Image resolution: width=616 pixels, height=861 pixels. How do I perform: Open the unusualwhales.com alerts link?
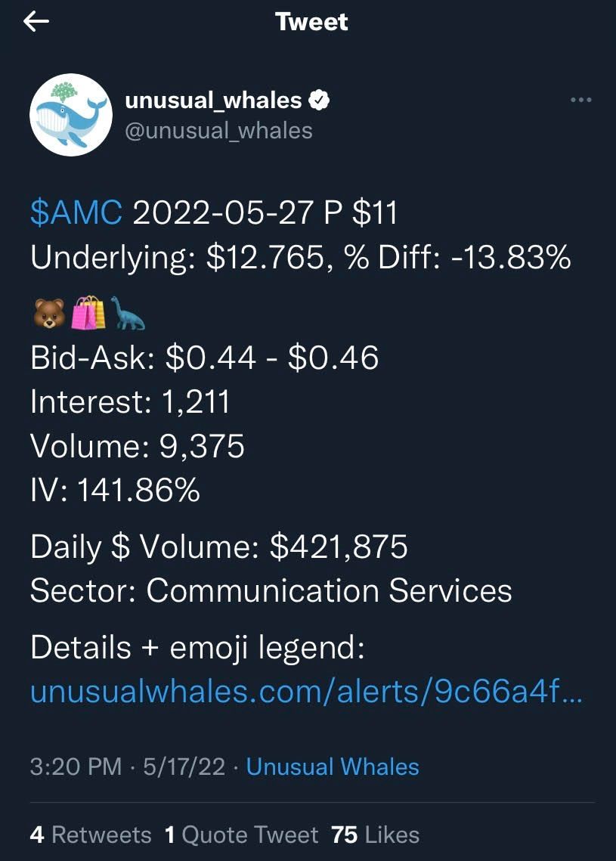(x=306, y=692)
